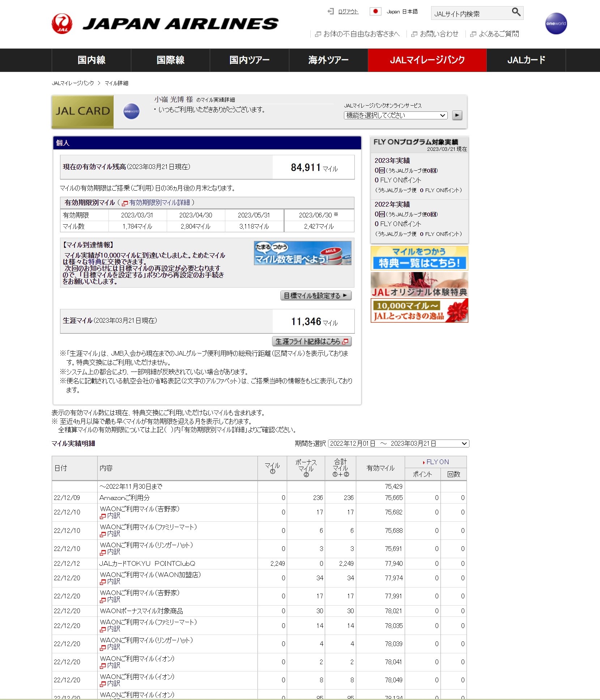Open the JALオリジナル体験特典 banner

pos(419,285)
